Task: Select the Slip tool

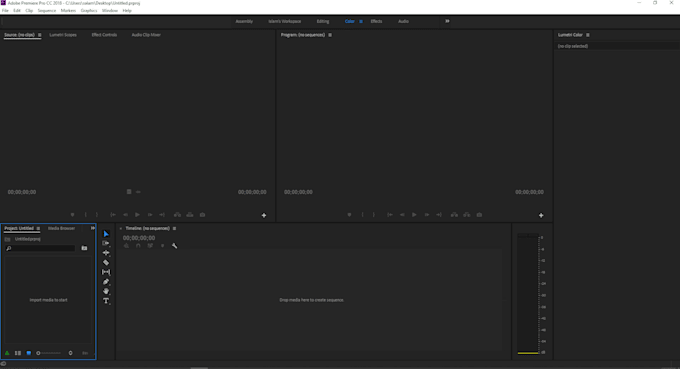Action: tap(106, 272)
